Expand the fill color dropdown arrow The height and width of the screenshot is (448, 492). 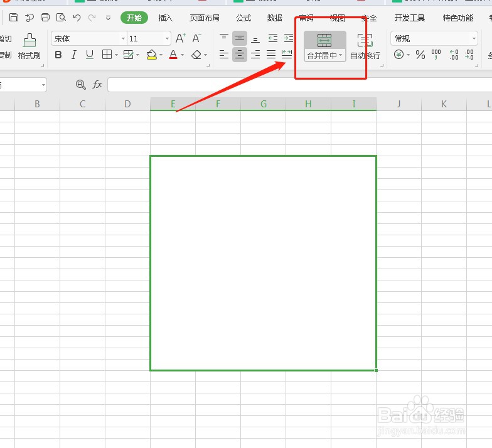[x=161, y=55]
